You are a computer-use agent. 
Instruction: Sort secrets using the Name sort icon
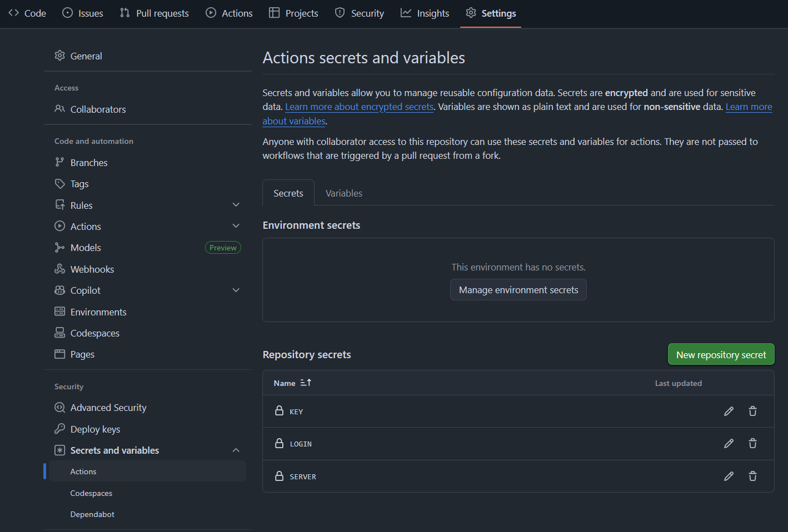(x=306, y=383)
